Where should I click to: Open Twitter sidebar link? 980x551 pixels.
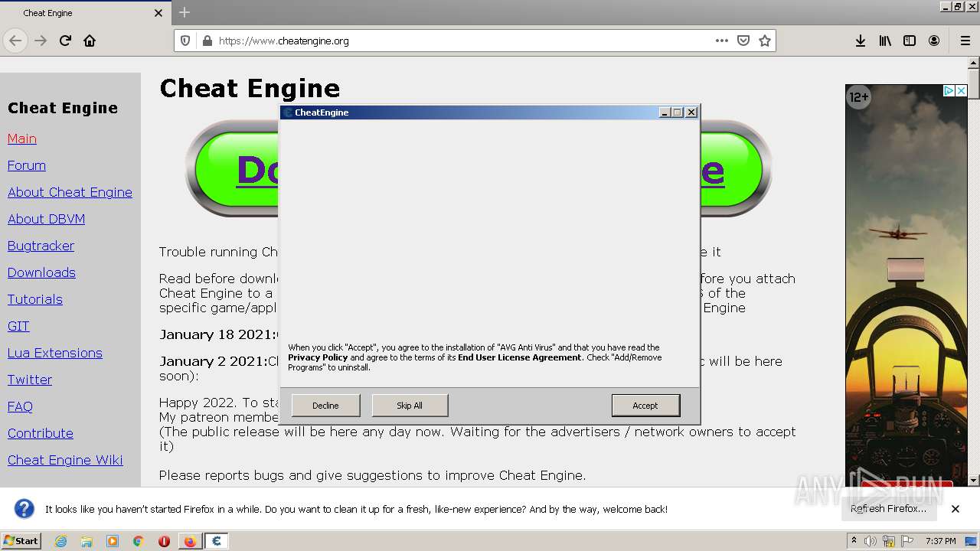point(30,380)
